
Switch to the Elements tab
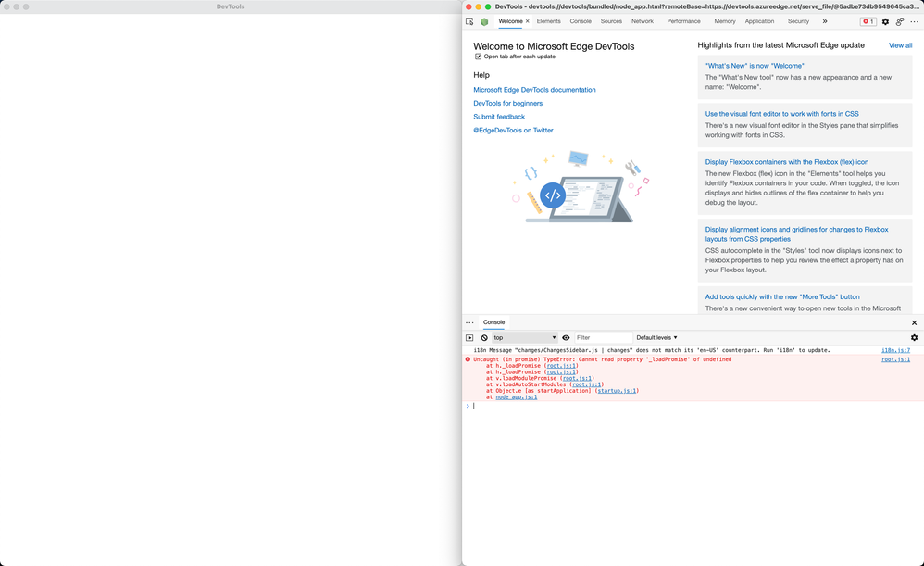(x=549, y=21)
